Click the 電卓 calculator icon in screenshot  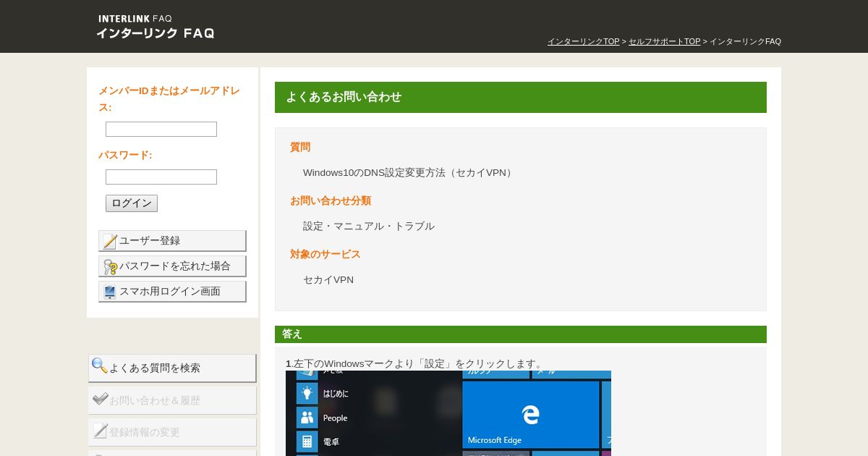307,442
